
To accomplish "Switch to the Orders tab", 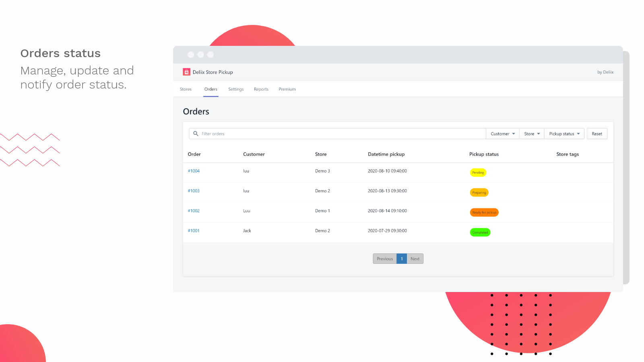I will [x=211, y=89].
